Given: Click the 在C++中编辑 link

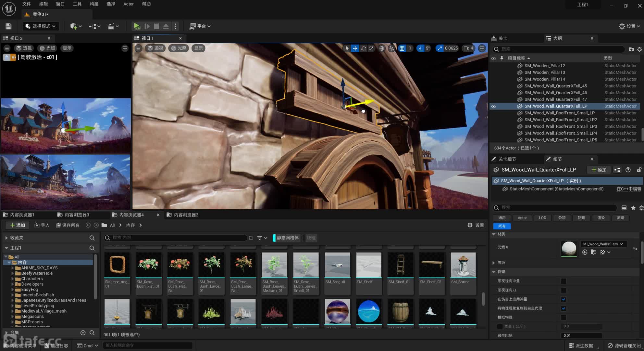Looking at the screenshot, I should (629, 189).
